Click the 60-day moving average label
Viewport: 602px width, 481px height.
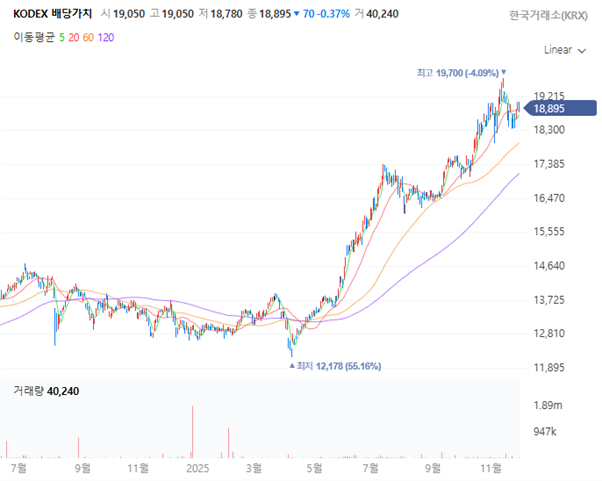[88, 37]
